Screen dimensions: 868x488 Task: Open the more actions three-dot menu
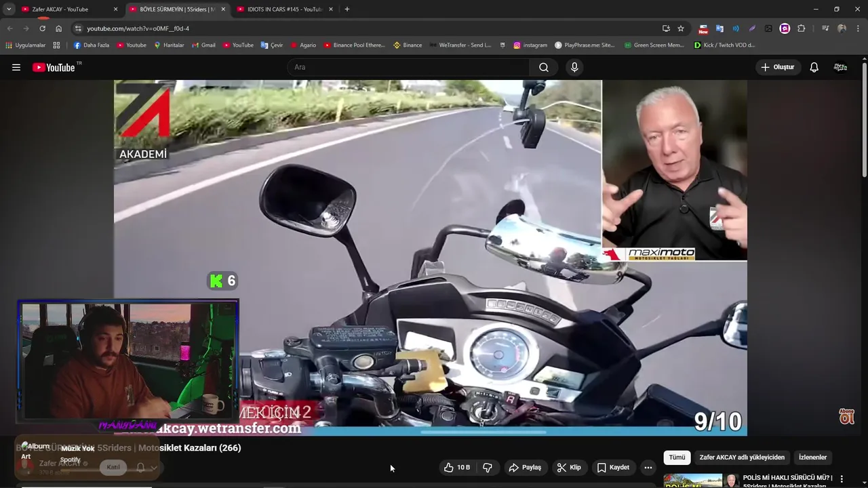(648, 468)
